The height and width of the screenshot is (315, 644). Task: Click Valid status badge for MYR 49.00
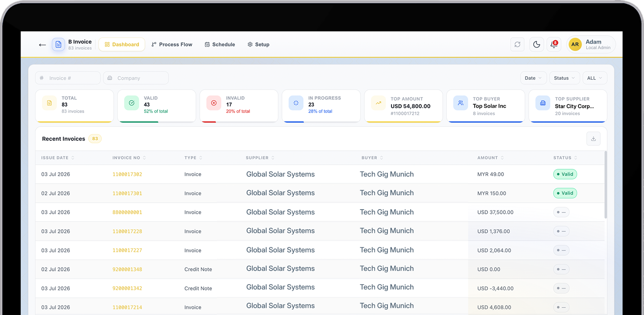tap(565, 174)
